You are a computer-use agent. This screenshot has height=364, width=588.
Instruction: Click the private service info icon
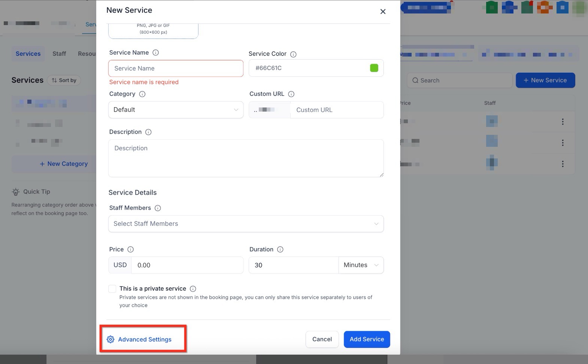pos(193,289)
